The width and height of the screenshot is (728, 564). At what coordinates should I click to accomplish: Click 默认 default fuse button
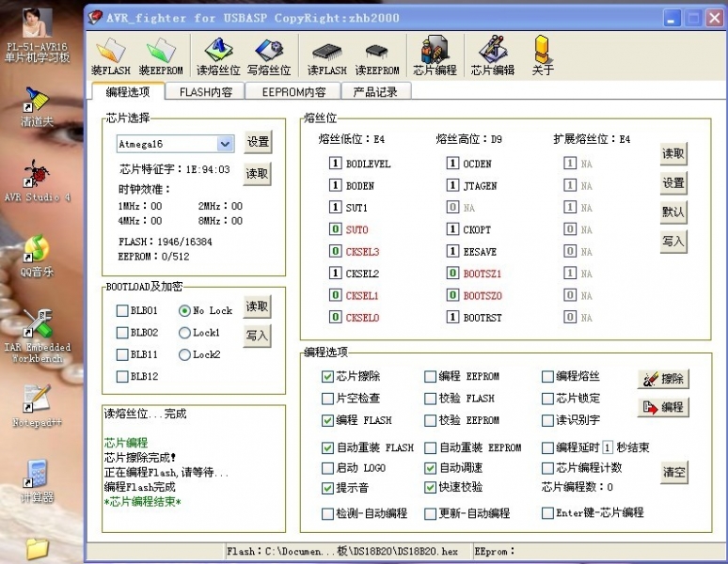pyautogui.click(x=673, y=211)
